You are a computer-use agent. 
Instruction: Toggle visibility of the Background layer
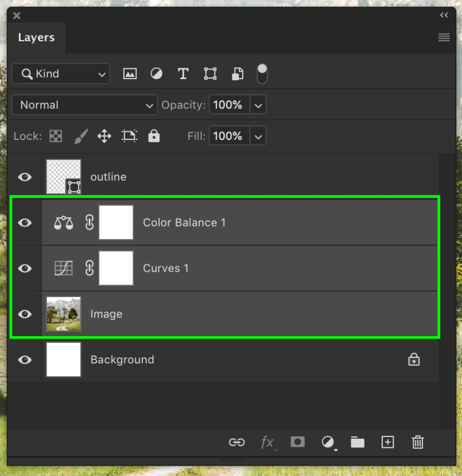click(25, 360)
